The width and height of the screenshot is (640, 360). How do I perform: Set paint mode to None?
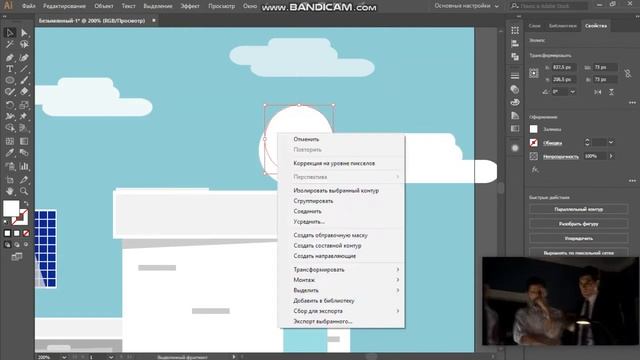click(x=26, y=233)
